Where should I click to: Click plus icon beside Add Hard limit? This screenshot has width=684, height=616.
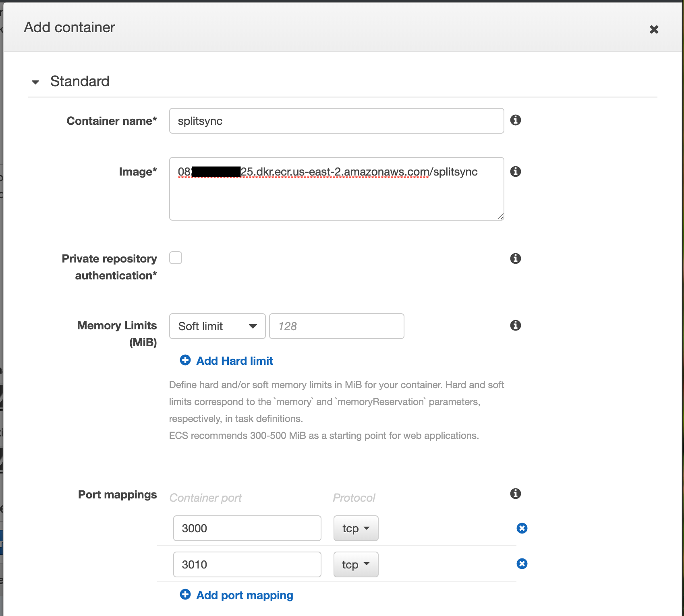[x=185, y=360]
